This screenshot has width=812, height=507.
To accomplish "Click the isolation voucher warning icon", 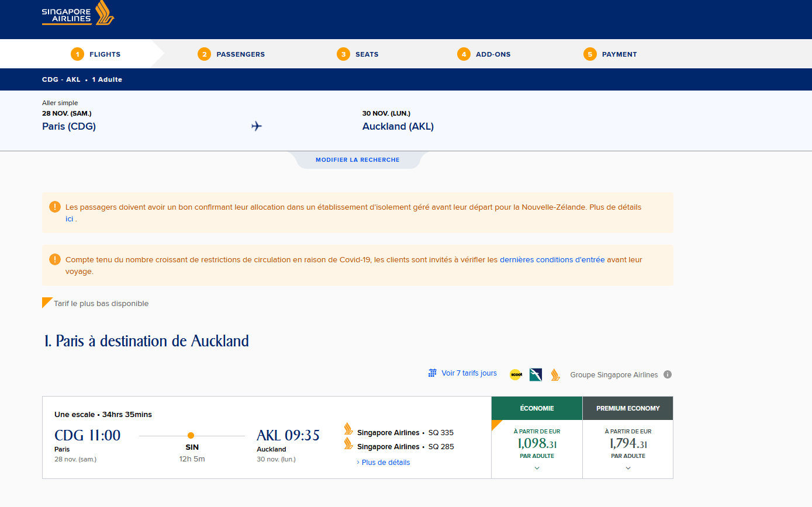I will 54,207.
